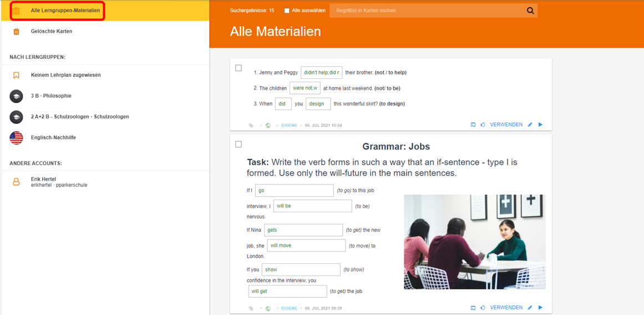
Task: Cast the 10:04 card to a screen
Action: click(x=473, y=124)
